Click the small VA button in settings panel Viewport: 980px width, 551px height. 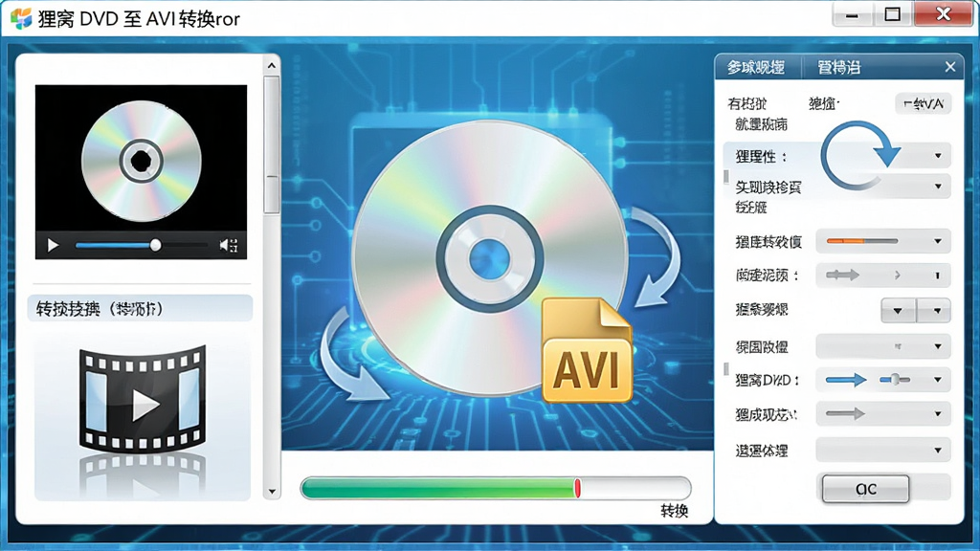click(924, 103)
